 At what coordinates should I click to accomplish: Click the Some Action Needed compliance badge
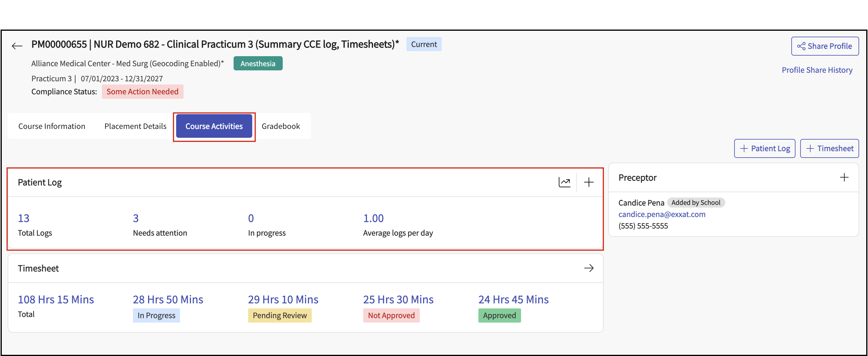(142, 92)
